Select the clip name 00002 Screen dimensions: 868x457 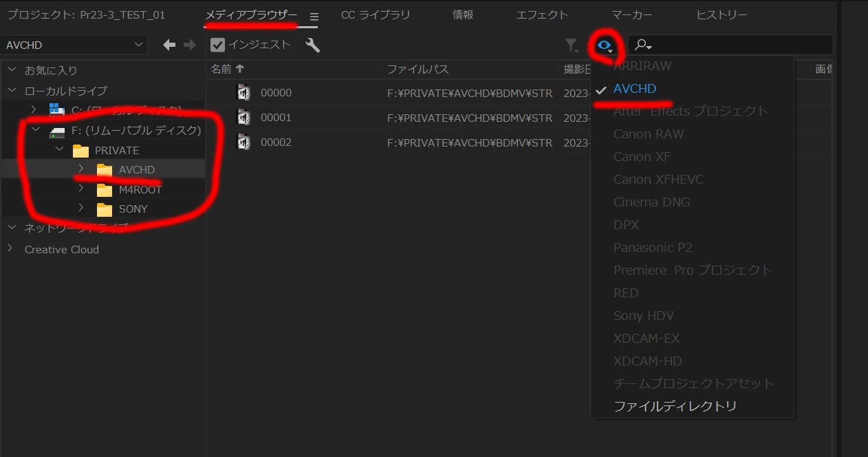coord(276,142)
